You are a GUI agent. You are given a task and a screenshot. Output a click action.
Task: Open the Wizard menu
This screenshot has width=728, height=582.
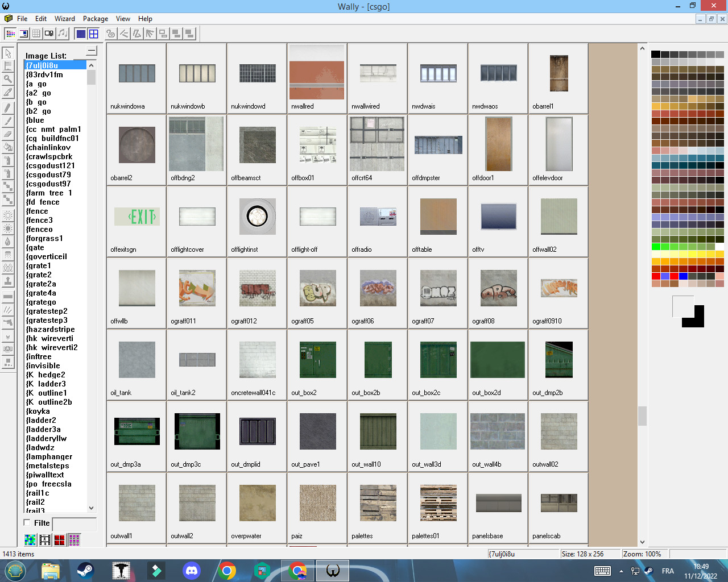point(64,19)
